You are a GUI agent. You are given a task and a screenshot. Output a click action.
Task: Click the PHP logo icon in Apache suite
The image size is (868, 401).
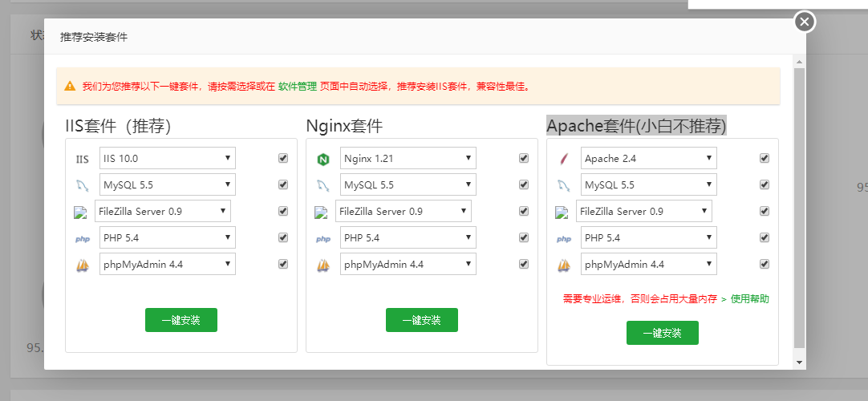coord(563,239)
